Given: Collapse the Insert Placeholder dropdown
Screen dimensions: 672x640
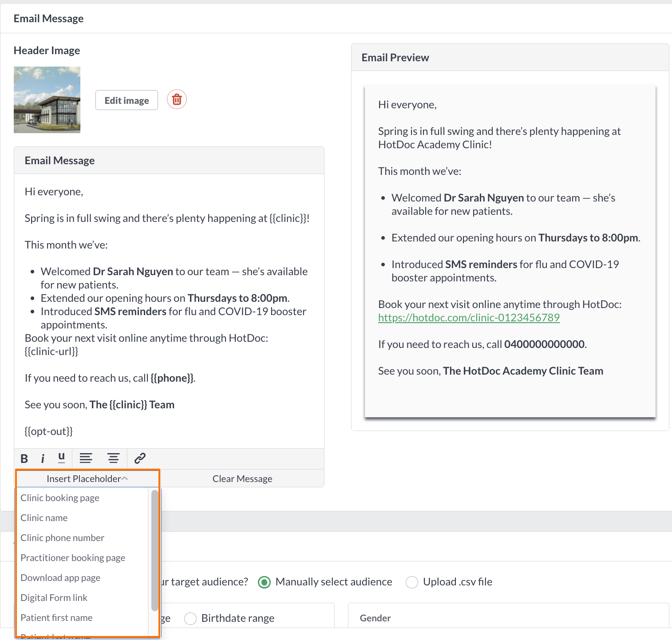Looking at the screenshot, I should pos(87,478).
